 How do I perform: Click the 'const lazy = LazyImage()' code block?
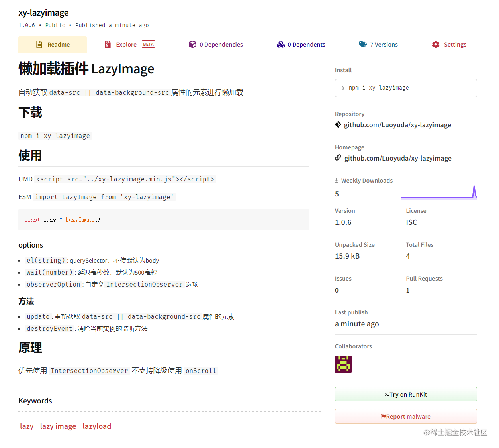point(164,220)
